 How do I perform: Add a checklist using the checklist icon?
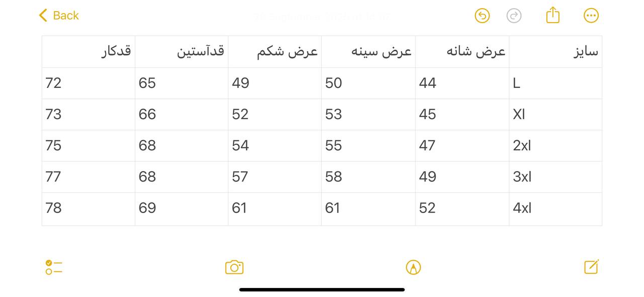point(53,267)
